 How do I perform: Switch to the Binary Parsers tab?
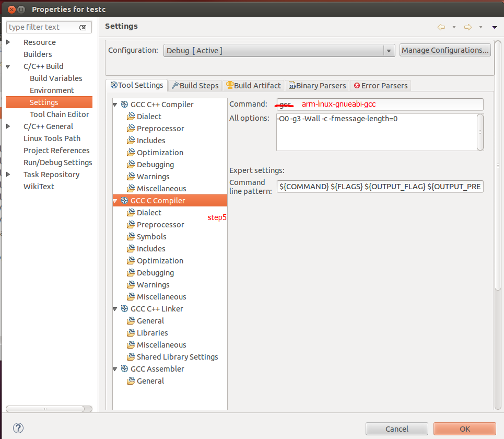click(317, 86)
